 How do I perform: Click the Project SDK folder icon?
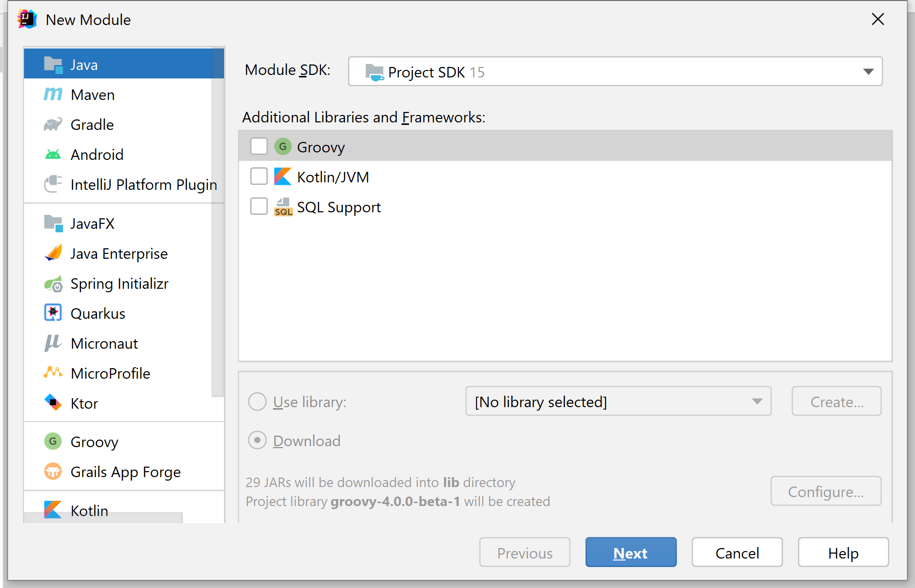pyautogui.click(x=374, y=72)
